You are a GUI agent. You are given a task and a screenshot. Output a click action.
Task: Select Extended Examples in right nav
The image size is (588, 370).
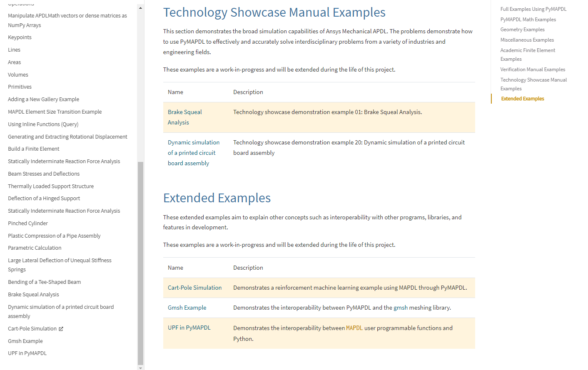click(523, 99)
